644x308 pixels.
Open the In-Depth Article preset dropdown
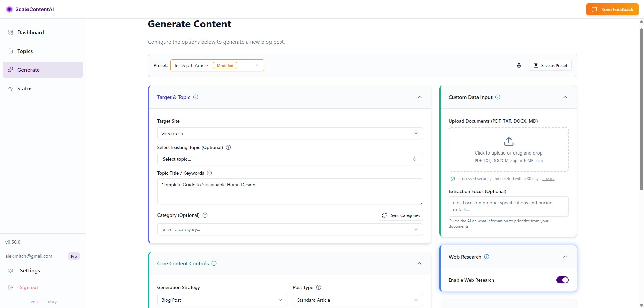point(217,65)
